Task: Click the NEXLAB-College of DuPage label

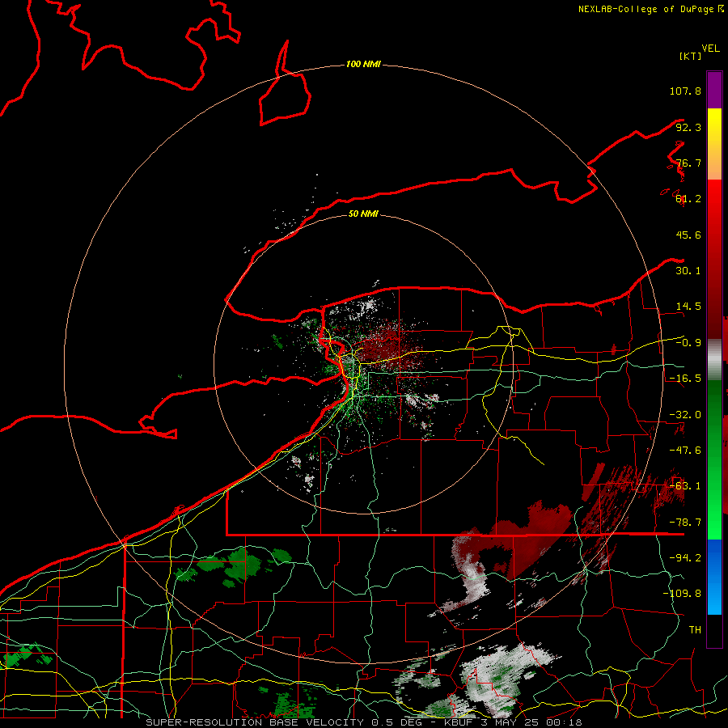Action: pos(650,9)
